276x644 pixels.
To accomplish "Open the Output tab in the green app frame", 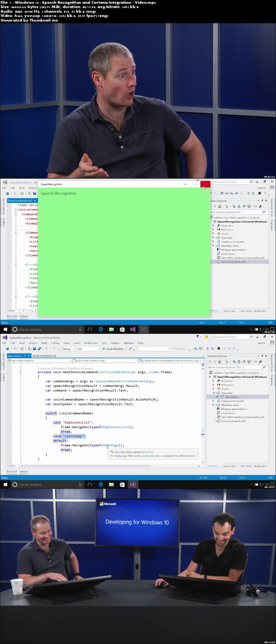I will coord(23,316).
